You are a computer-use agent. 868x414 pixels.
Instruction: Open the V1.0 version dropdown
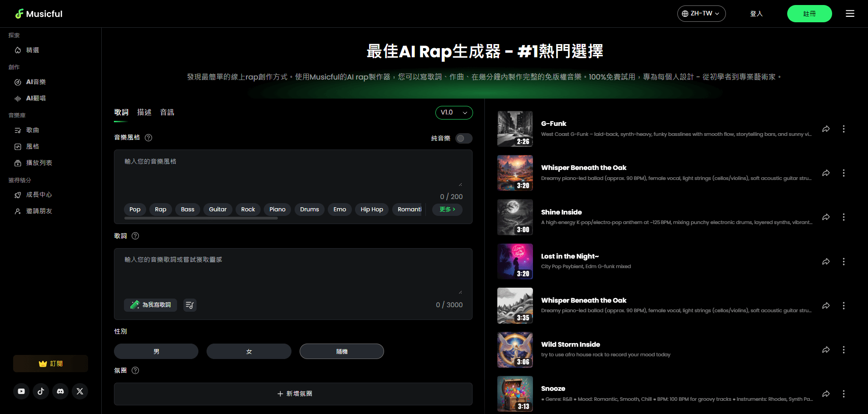pyautogui.click(x=454, y=112)
